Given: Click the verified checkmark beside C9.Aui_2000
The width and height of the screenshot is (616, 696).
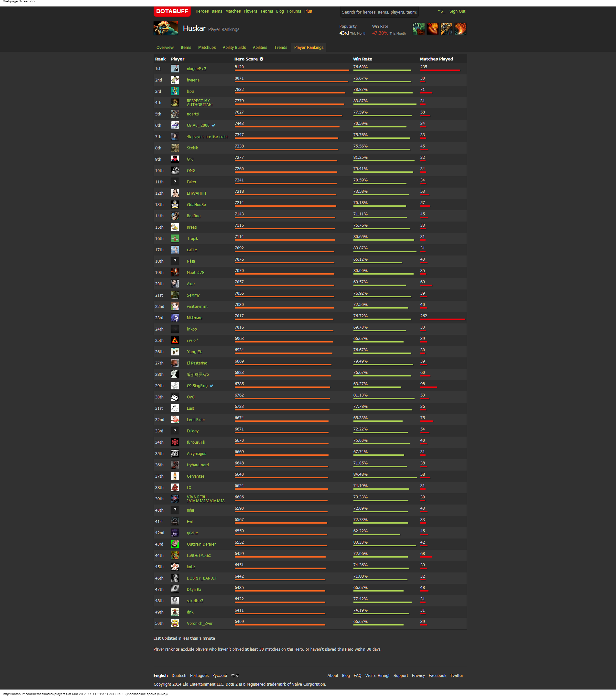Looking at the screenshot, I should [x=213, y=125].
